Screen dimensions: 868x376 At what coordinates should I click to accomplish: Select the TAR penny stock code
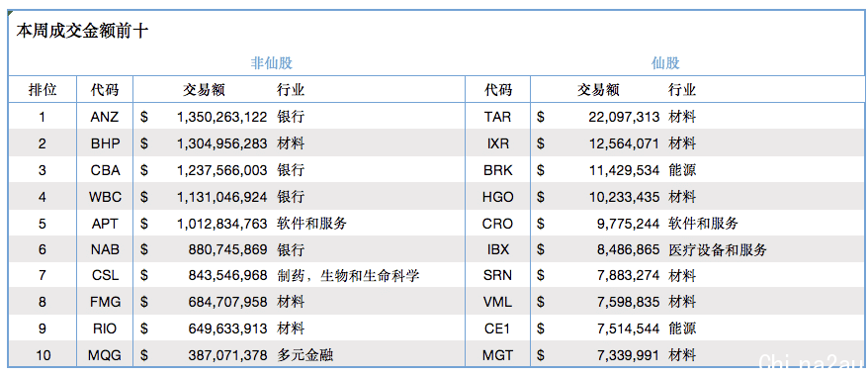click(x=497, y=117)
